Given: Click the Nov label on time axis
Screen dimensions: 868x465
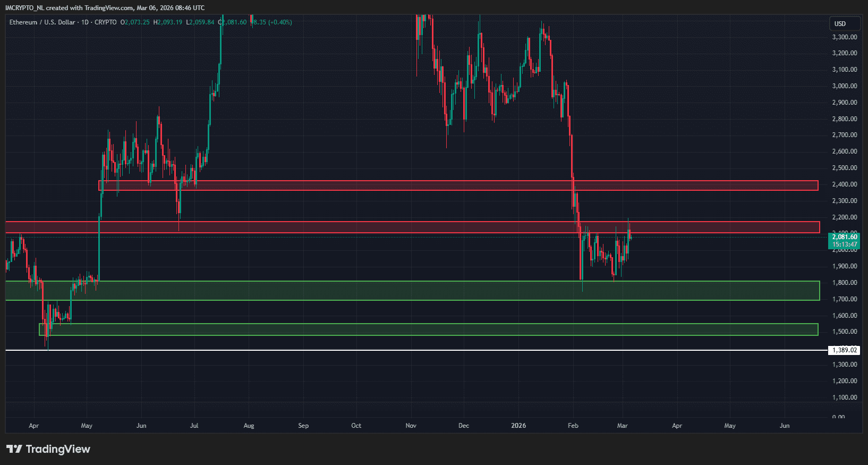Looking at the screenshot, I should click(411, 426).
